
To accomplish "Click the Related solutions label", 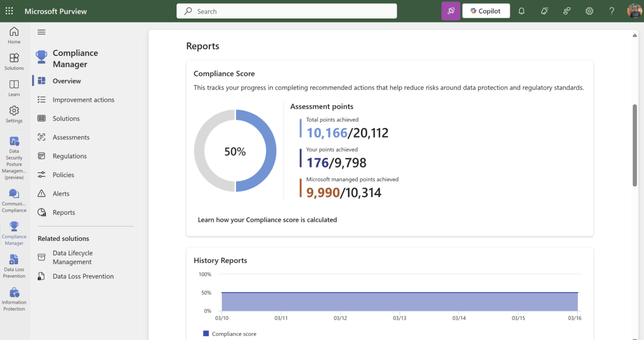I will (63, 238).
